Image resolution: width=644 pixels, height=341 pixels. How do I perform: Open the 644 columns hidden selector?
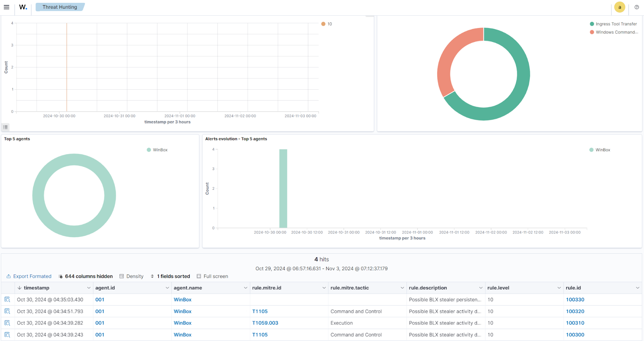tap(86, 276)
